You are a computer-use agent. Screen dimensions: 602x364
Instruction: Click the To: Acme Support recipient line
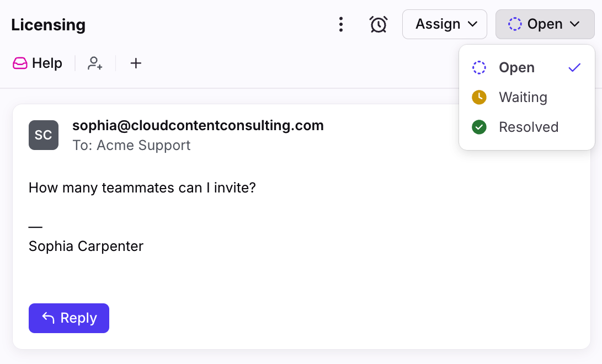point(131,146)
